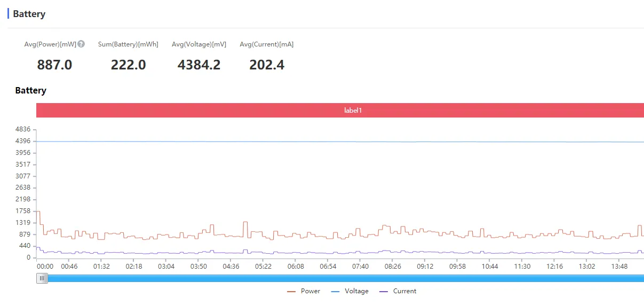
Task: Click the 440 y-axis label
Action: coord(25,246)
